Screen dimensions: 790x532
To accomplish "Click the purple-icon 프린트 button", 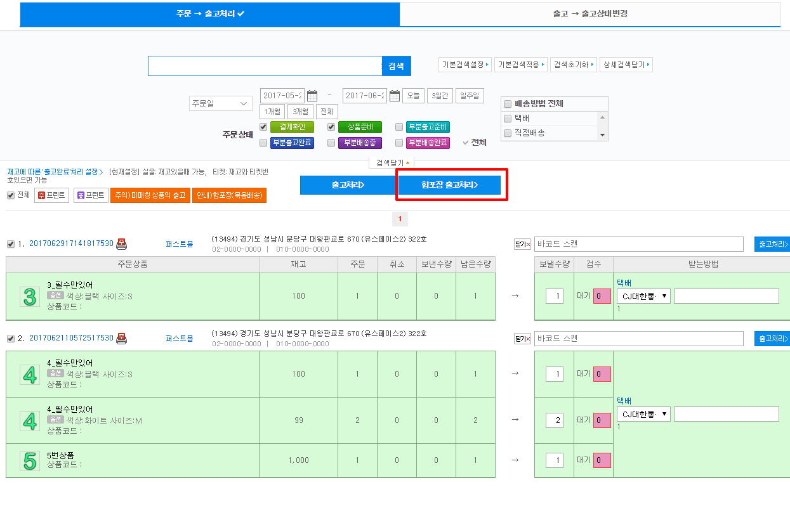I will coord(91,195).
